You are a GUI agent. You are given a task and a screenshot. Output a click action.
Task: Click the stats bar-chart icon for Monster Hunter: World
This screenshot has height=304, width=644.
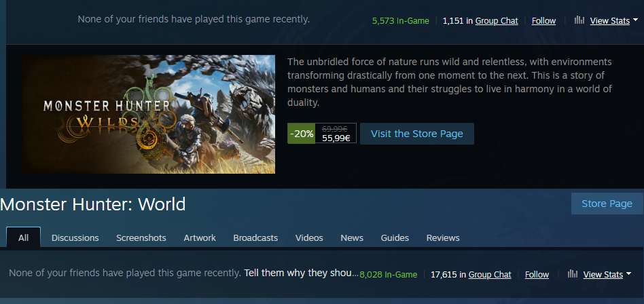pyautogui.click(x=573, y=274)
